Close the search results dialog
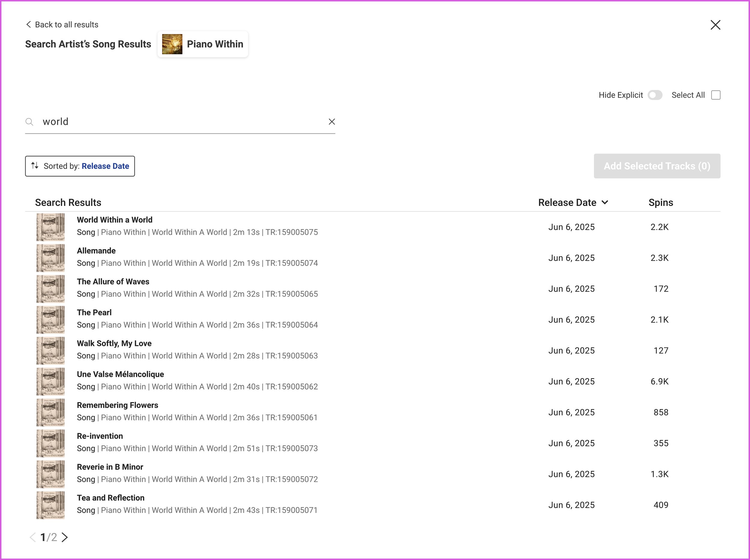750x560 pixels. click(x=715, y=25)
